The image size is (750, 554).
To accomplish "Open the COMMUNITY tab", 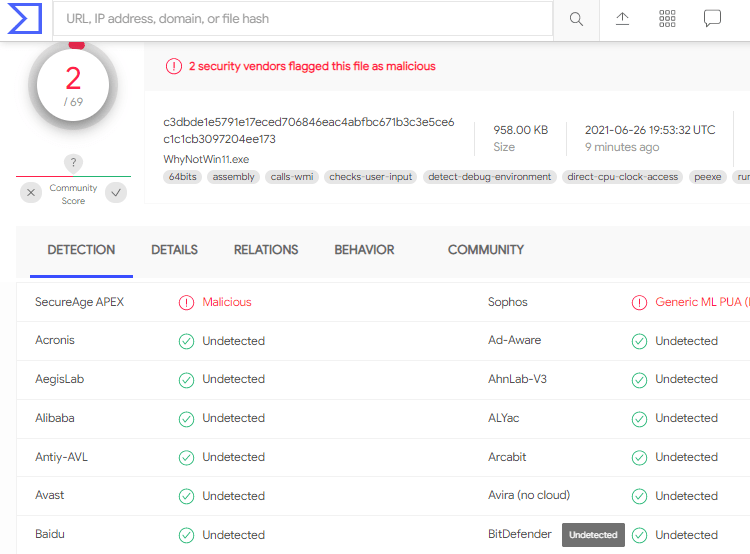I will (485, 250).
